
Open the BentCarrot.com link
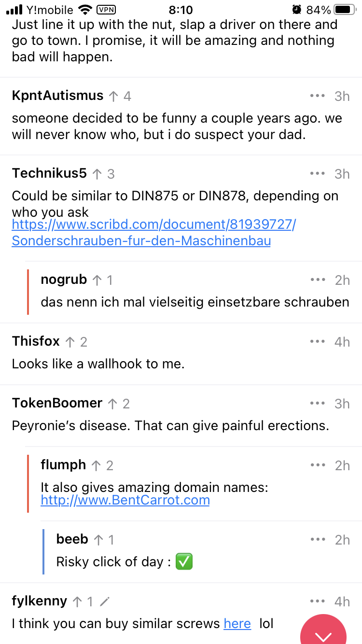[x=125, y=500]
